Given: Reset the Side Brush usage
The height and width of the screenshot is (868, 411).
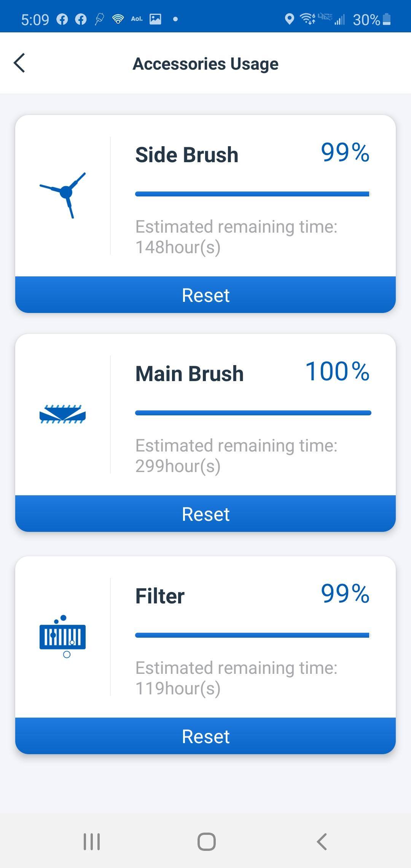Looking at the screenshot, I should [x=205, y=295].
